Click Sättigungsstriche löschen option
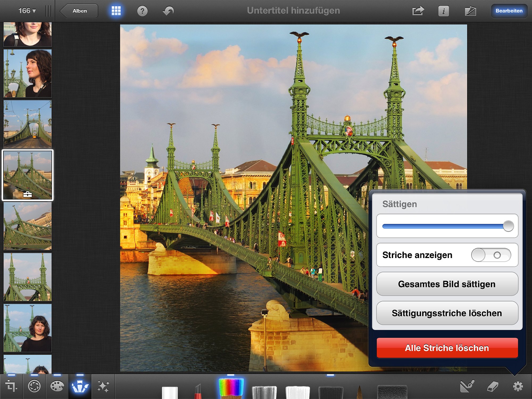This screenshot has height=399, width=532. [447, 313]
